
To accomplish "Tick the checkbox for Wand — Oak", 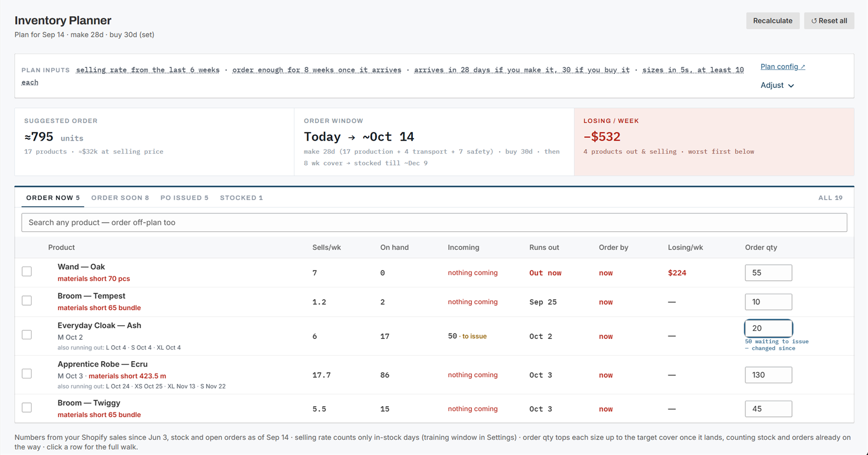I will click(27, 271).
